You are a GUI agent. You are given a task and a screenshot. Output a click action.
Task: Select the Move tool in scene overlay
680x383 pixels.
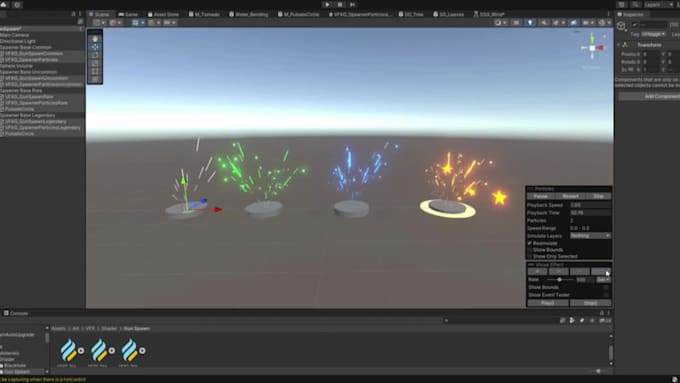tap(95, 47)
